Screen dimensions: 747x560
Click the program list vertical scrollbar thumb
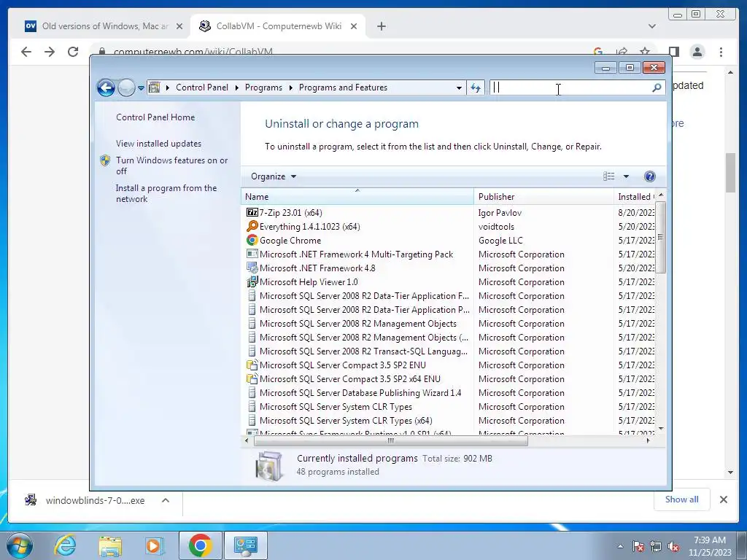click(x=660, y=237)
